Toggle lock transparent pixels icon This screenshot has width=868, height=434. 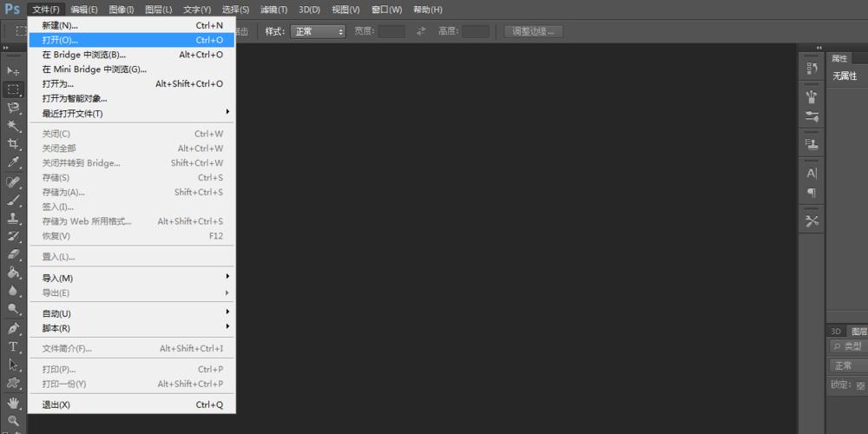click(x=861, y=386)
